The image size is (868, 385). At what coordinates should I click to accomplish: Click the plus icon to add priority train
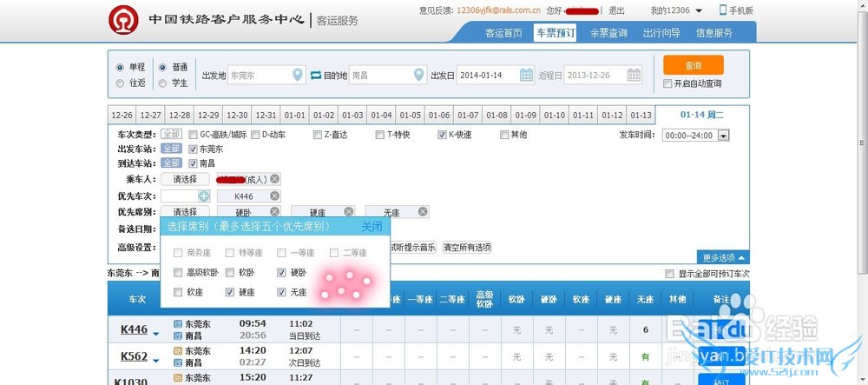pyautogui.click(x=204, y=196)
